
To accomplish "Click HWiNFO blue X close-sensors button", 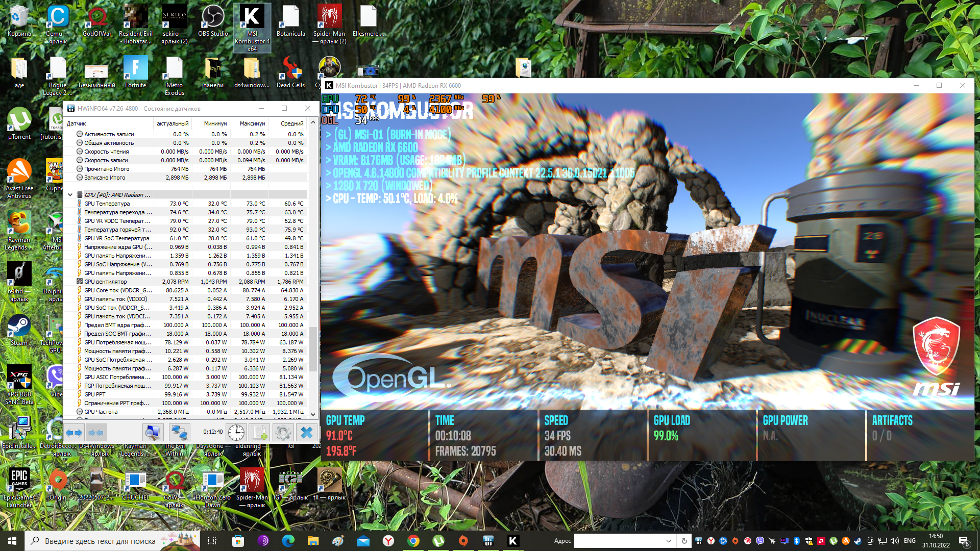I will coord(307,433).
